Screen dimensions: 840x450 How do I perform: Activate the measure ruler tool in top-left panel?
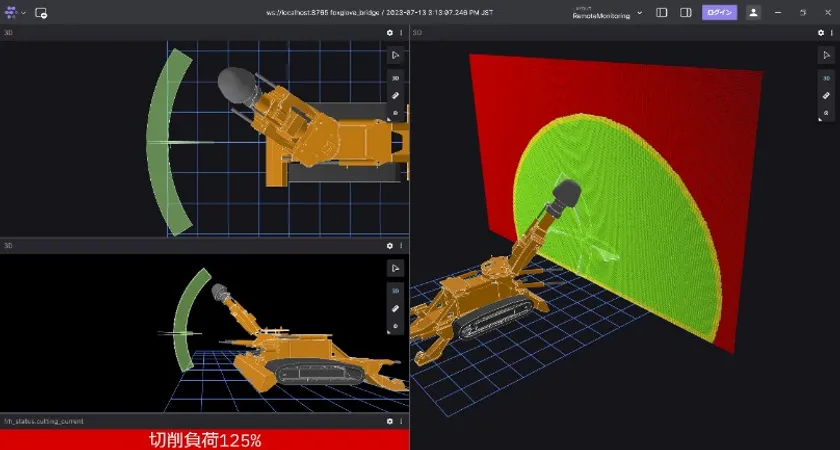coord(395,96)
